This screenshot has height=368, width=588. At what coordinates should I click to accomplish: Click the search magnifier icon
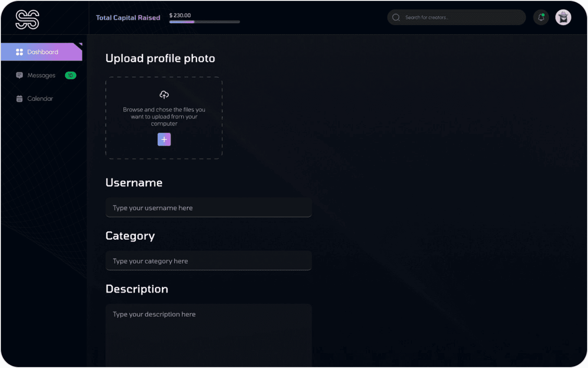[x=396, y=17]
